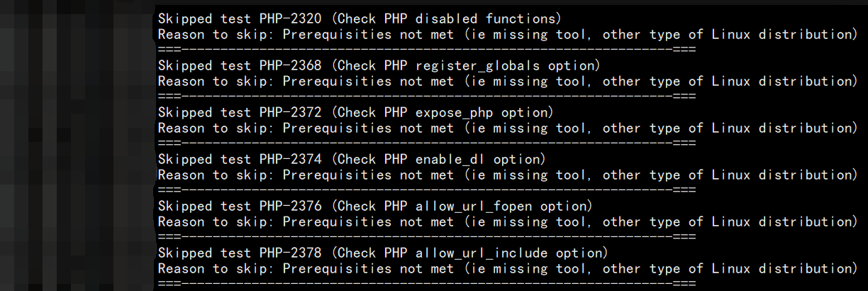Click the skip reason line under PHP-2320
The height and width of the screenshot is (291, 868).
coord(507,34)
